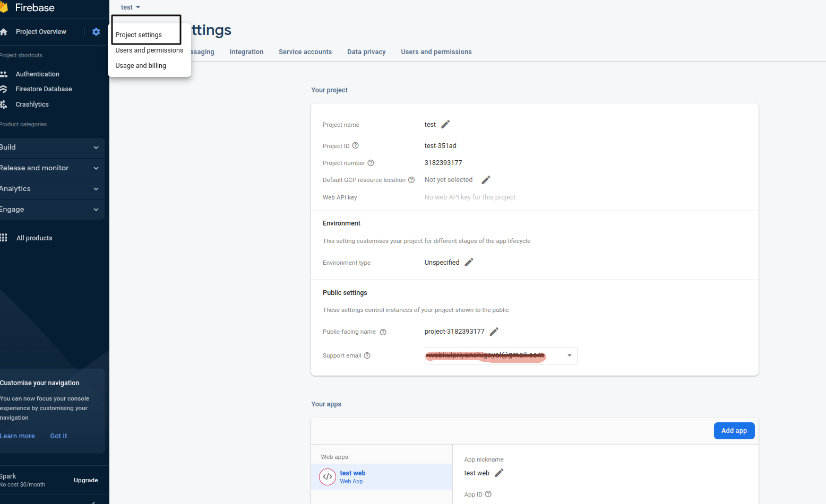Viewport: 826px width, 504px height.
Task: Open Crashlytics from the sidebar
Action: click(x=32, y=104)
